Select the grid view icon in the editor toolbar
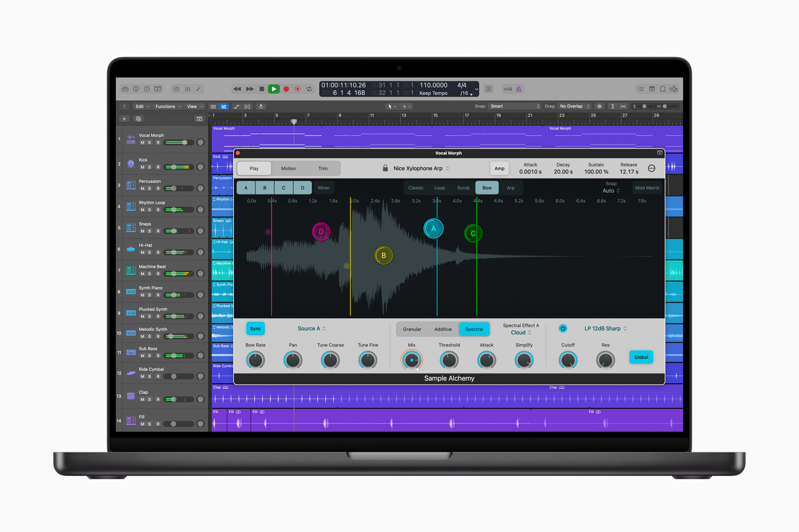The width and height of the screenshot is (799, 532). point(213,106)
